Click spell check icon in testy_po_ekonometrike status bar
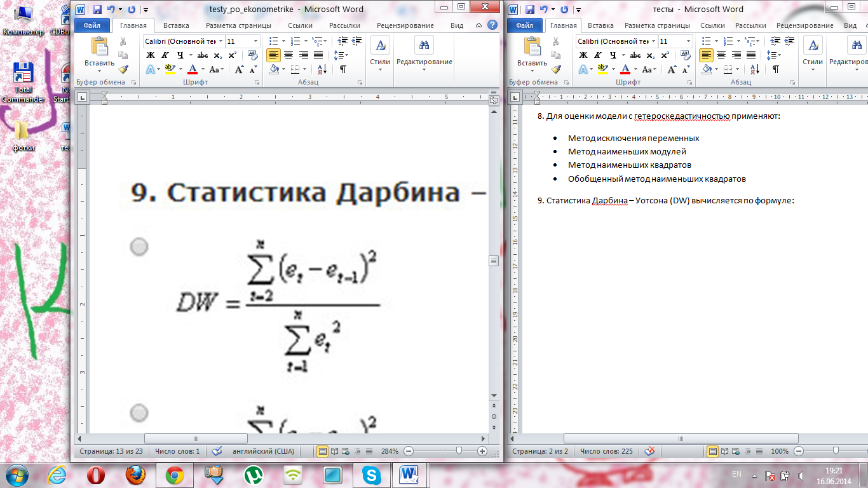The image size is (868, 488). (217, 451)
